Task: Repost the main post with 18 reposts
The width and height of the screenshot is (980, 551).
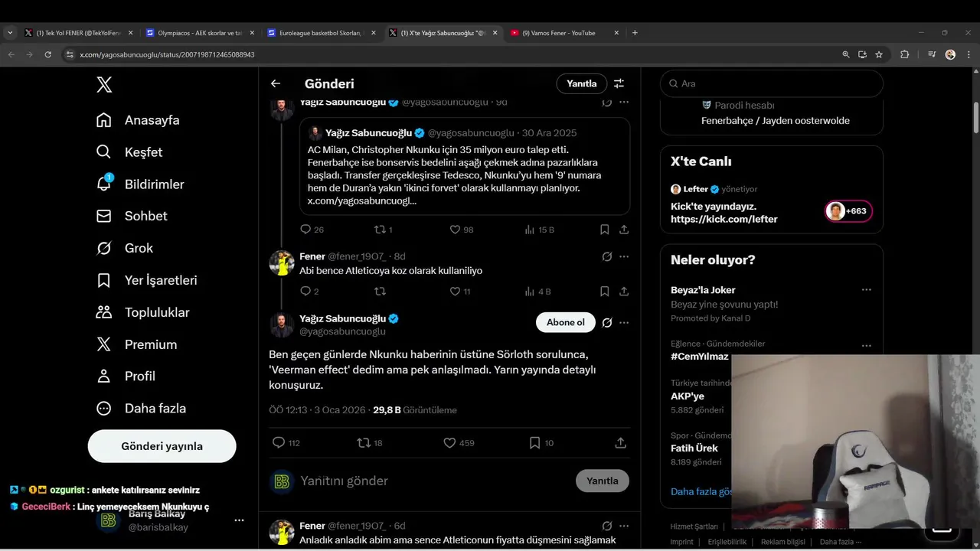Action: click(x=370, y=443)
